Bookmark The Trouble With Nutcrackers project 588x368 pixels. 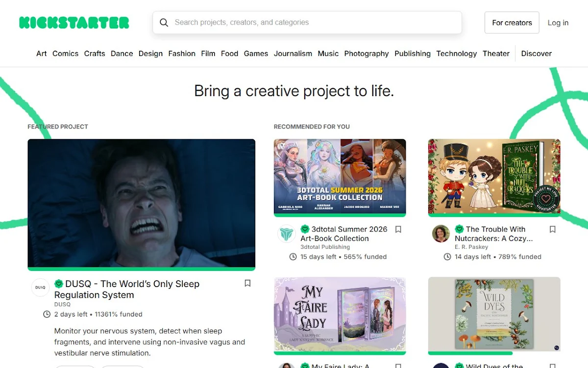[552, 229]
